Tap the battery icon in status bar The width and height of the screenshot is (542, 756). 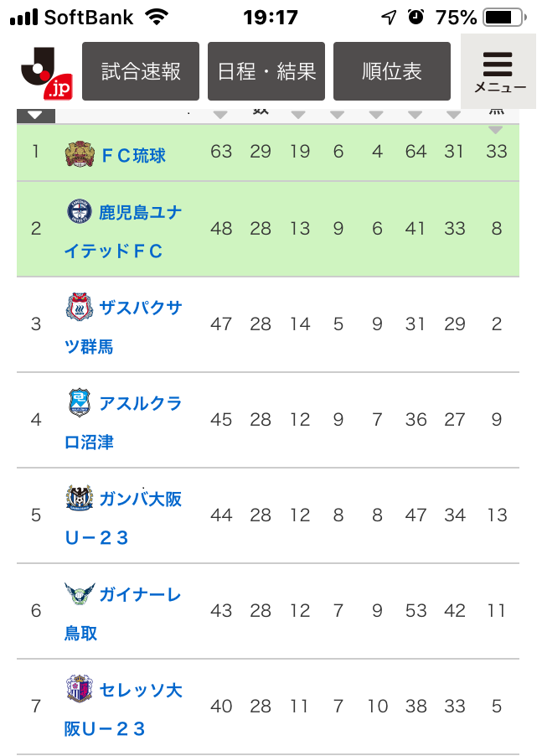tap(503, 17)
